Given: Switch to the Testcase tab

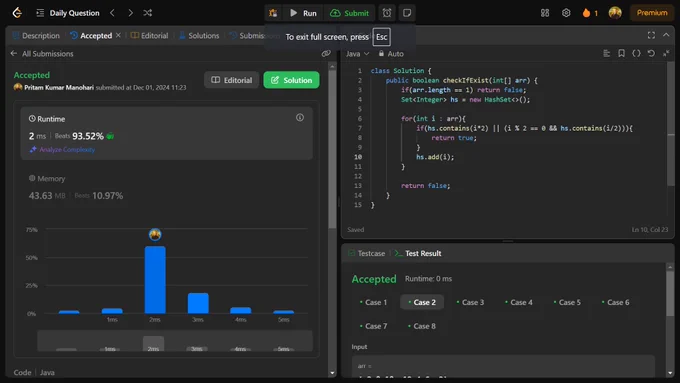Looking at the screenshot, I should tap(367, 253).
